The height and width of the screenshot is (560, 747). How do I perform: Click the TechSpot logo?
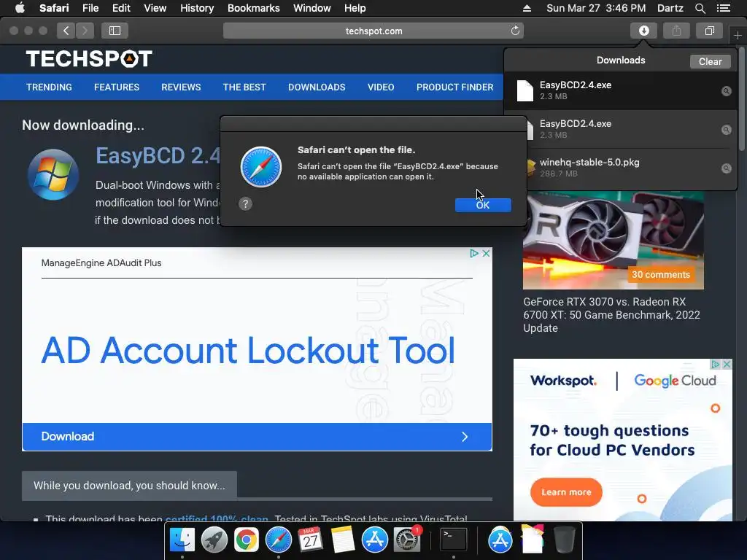click(89, 59)
